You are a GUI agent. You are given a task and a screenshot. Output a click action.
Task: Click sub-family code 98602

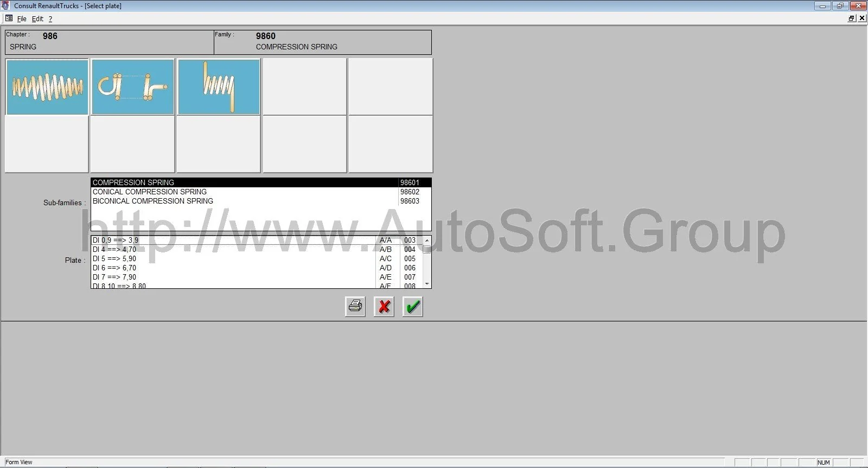(410, 192)
